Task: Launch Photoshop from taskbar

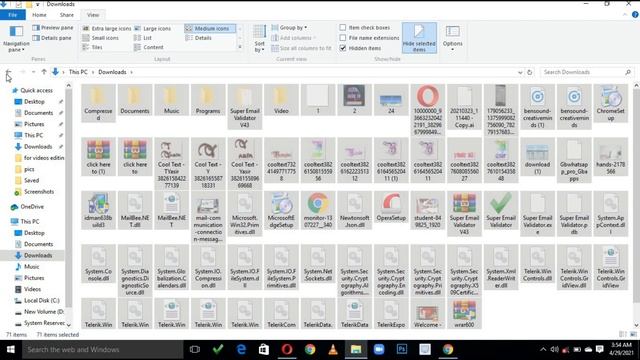Action: (402, 349)
